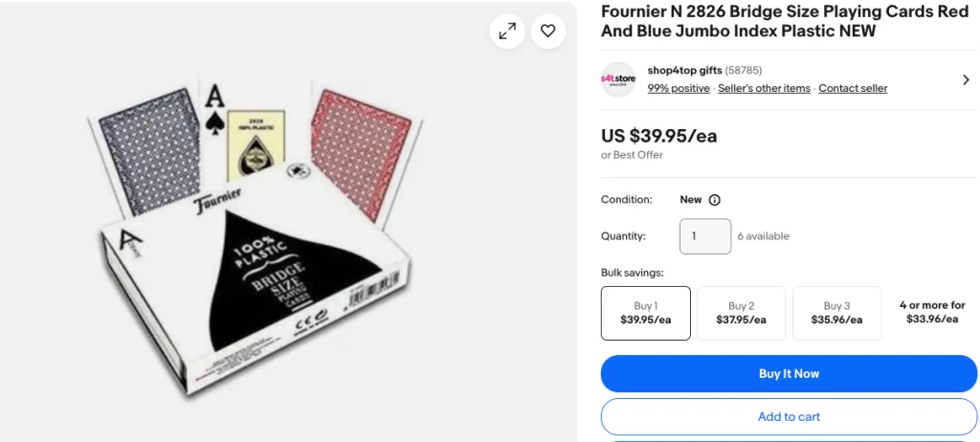
Task: Open Seller's other items link
Action: tap(764, 88)
